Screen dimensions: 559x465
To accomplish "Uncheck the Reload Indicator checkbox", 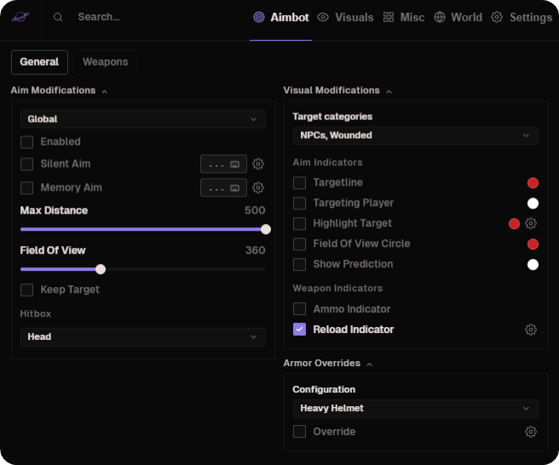I will point(299,329).
